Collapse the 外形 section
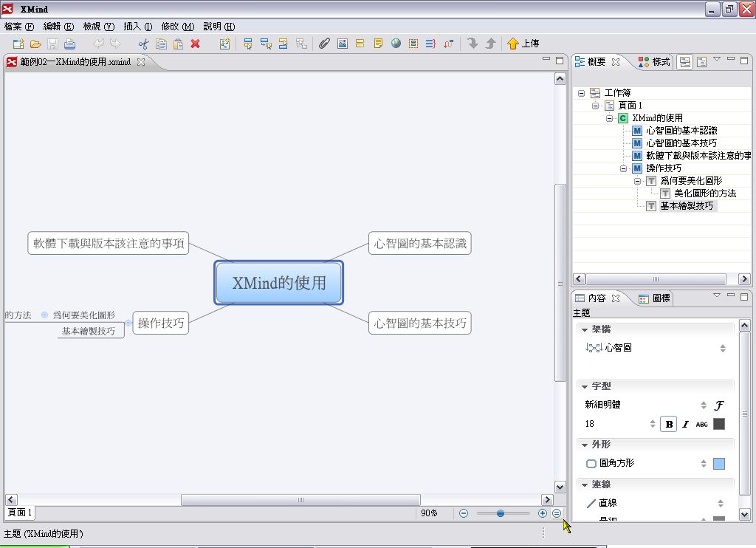 pyautogui.click(x=585, y=445)
